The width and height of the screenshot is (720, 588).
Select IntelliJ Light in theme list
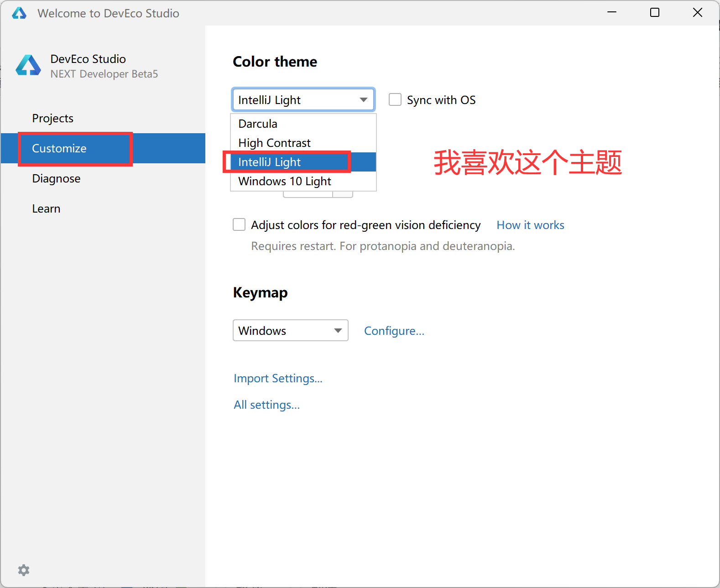[x=303, y=162]
